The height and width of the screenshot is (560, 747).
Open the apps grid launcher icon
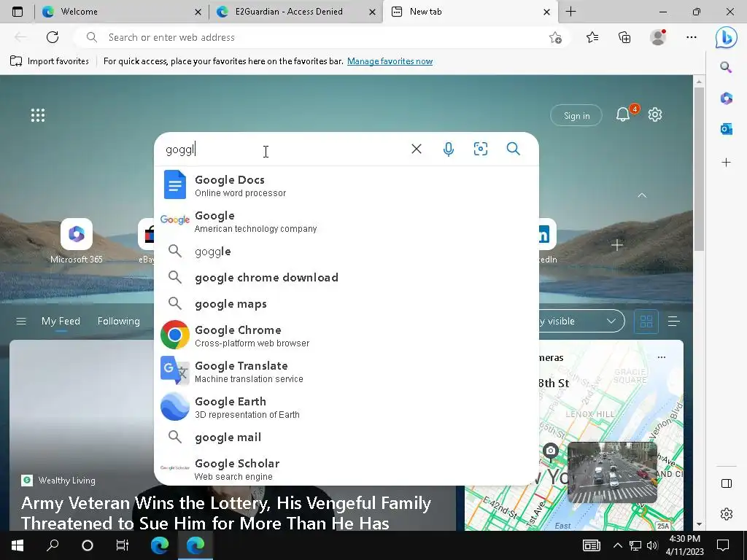(38, 115)
